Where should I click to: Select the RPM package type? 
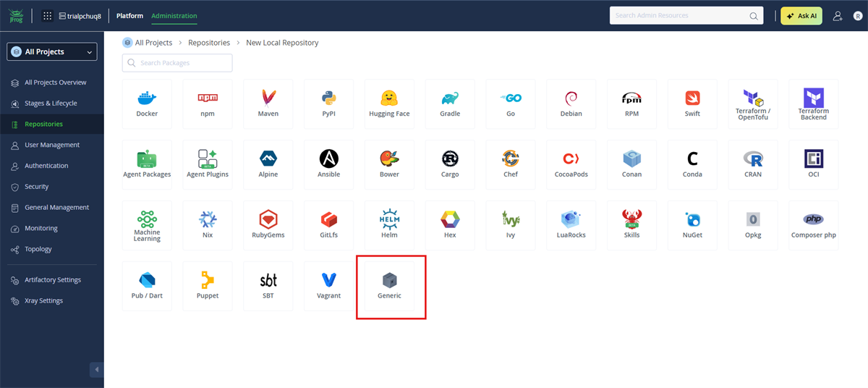[x=631, y=104]
